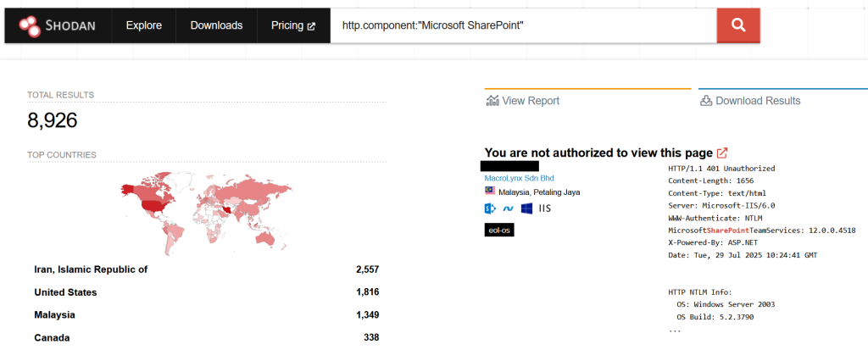Screen dimensions: 868x350
Task: Click the View Report chart icon
Action: coord(492,101)
